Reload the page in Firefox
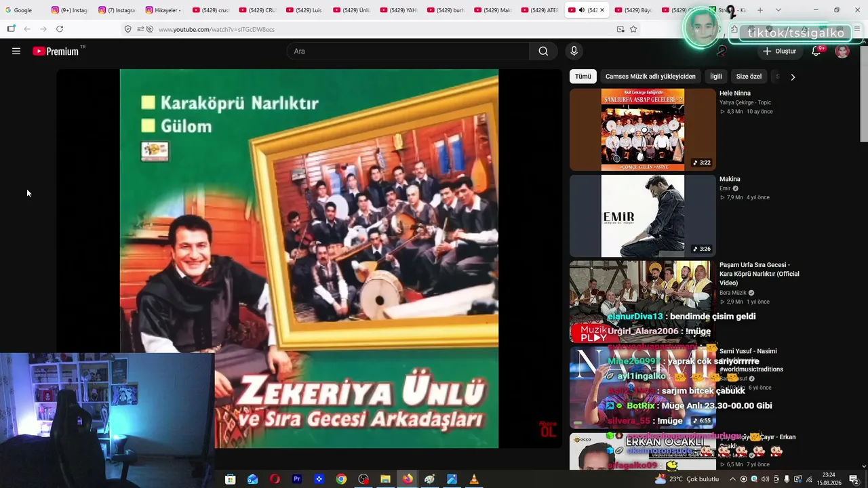868x488 pixels. [x=60, y=29]
